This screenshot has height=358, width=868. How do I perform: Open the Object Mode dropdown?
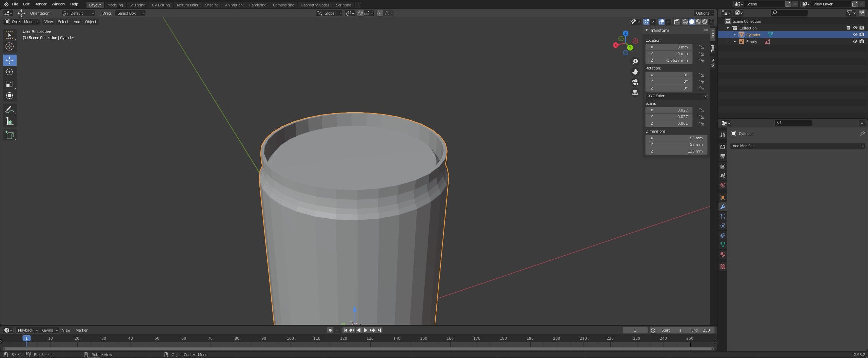(22, 22)
